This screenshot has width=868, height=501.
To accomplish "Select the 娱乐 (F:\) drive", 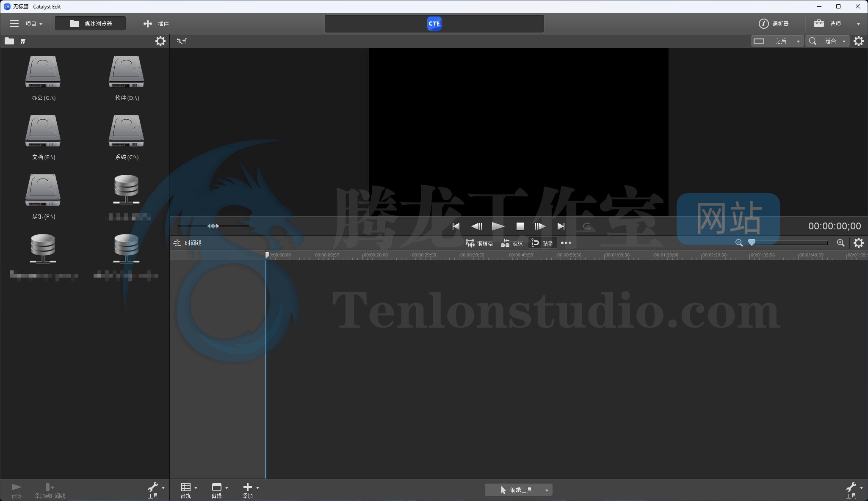I will [x=43, y=197].
